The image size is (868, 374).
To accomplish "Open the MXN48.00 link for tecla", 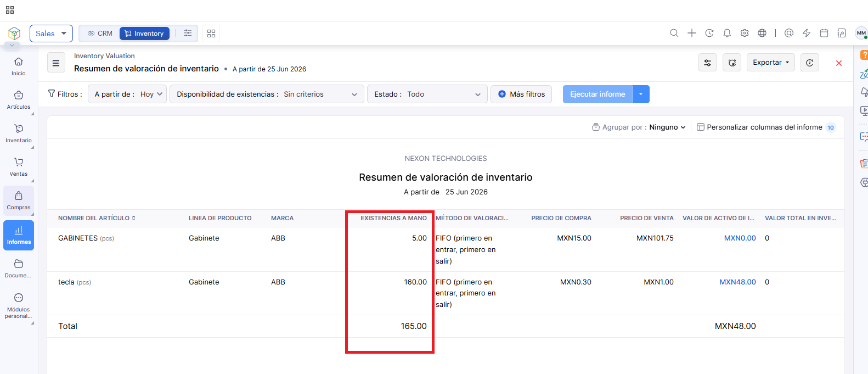I will pos(737,282).
